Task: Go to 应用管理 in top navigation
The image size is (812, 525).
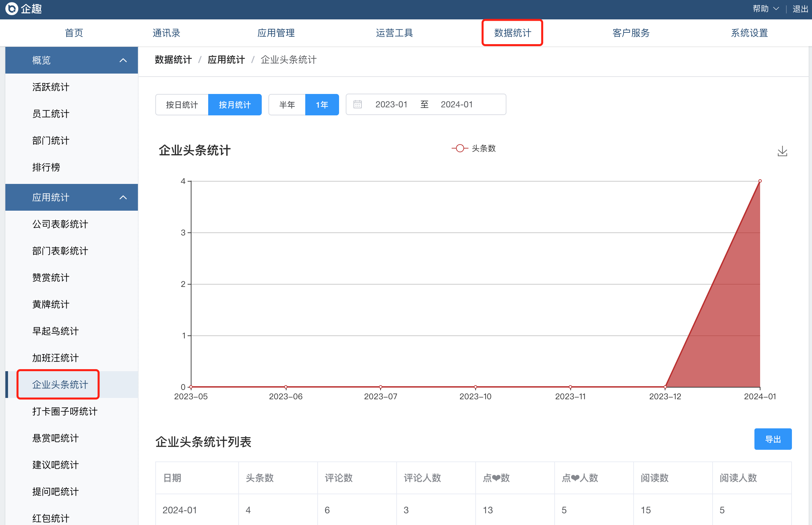Action: (276, 33)
